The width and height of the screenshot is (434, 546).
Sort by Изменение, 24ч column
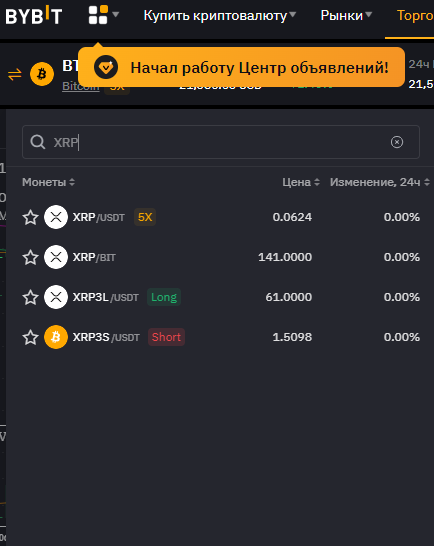[380, 182]
